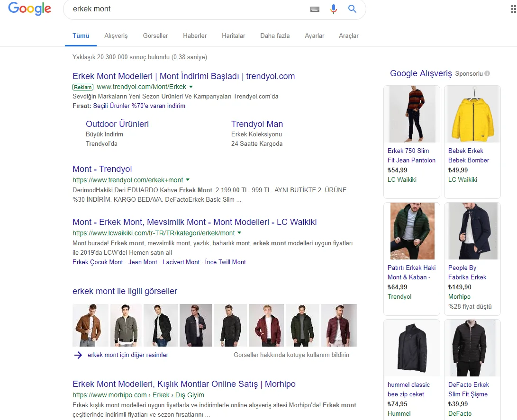
Task: Expand arrow beside lcwaikiki.com URL
Action: pyautogui.click(x=239, y=233)
